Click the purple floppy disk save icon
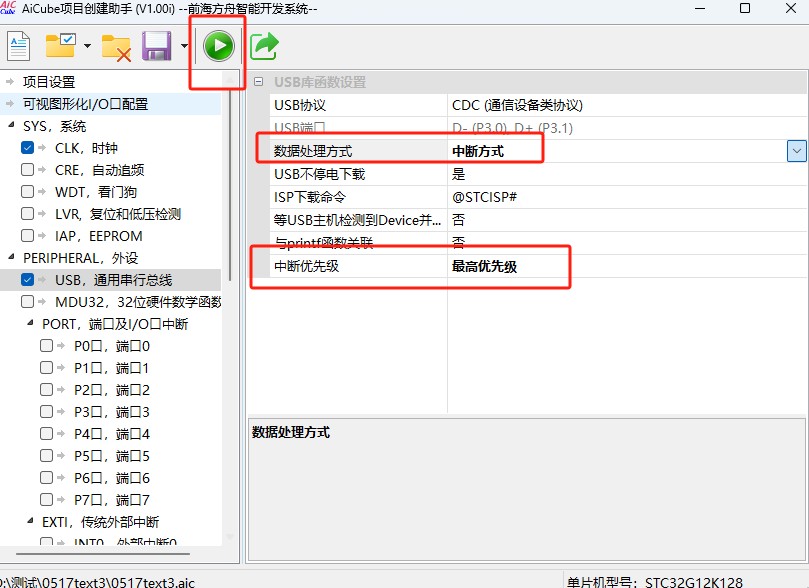 pyautogui.click(x=156, y=46)
